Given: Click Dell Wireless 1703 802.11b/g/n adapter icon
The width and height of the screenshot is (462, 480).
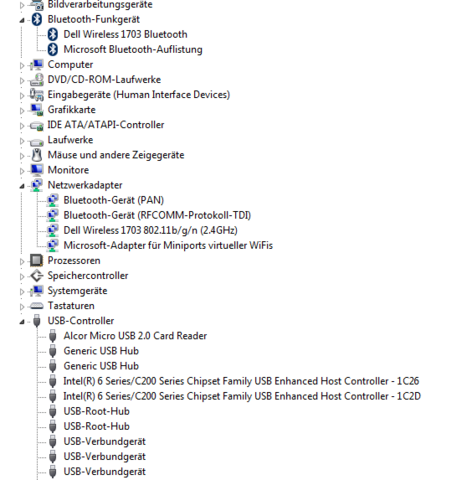Looking at the screenshot, I should tap(53, 230).
